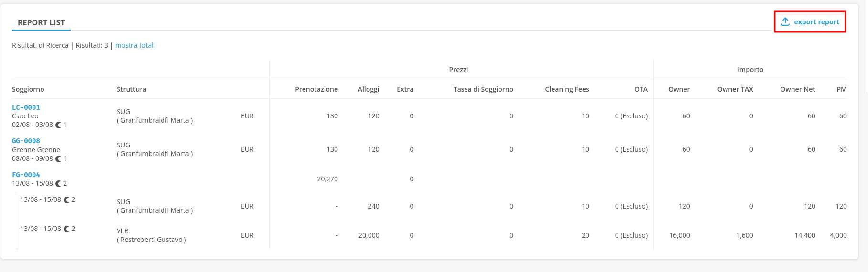Image resolution: width=868 pixels, height=272 pixels.
Task: Select the Cleaning Fees column header
Action: [567, 89]
